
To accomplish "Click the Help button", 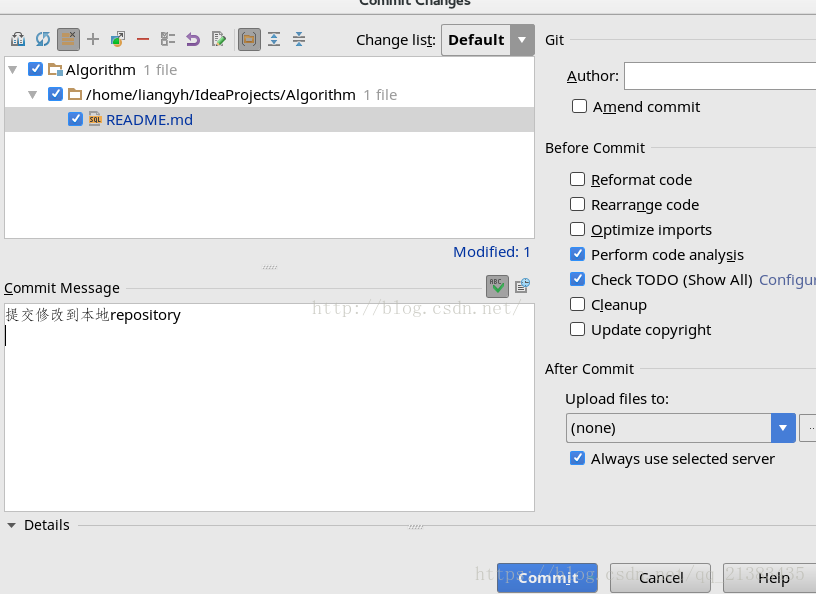I will pos(772,578).
